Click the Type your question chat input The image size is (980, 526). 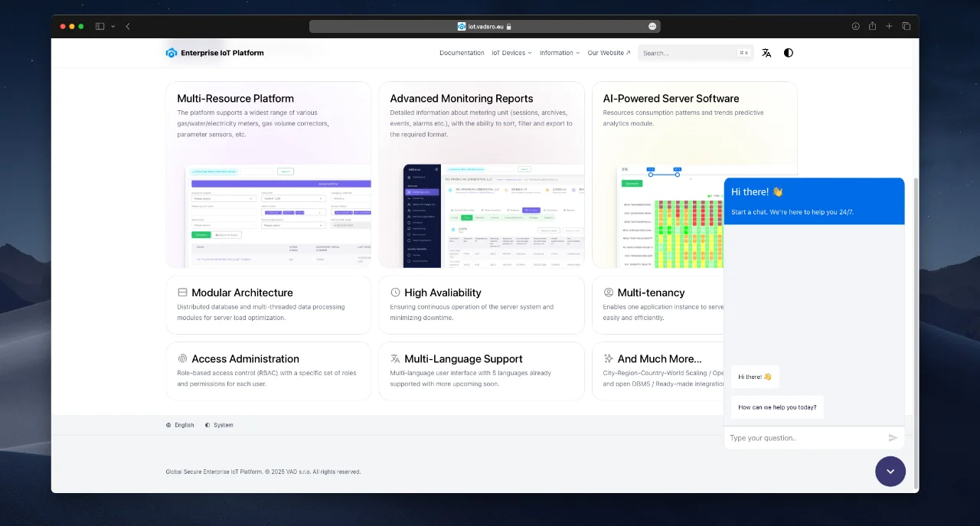pos(804,438)
